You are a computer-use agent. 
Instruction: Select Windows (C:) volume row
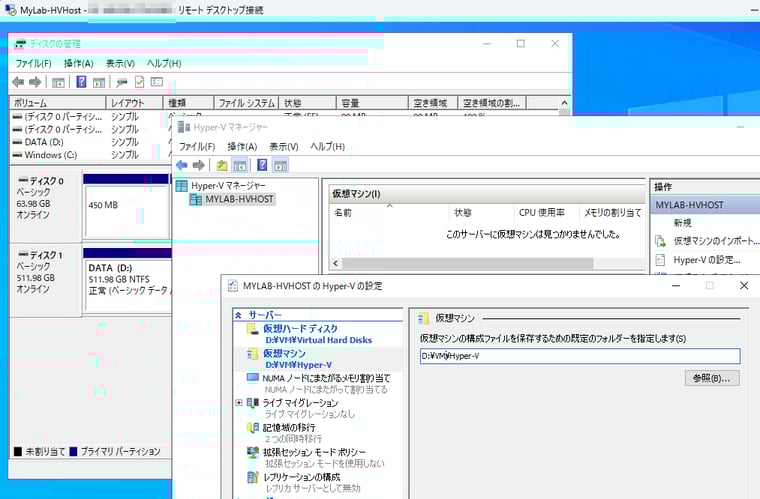50,155
